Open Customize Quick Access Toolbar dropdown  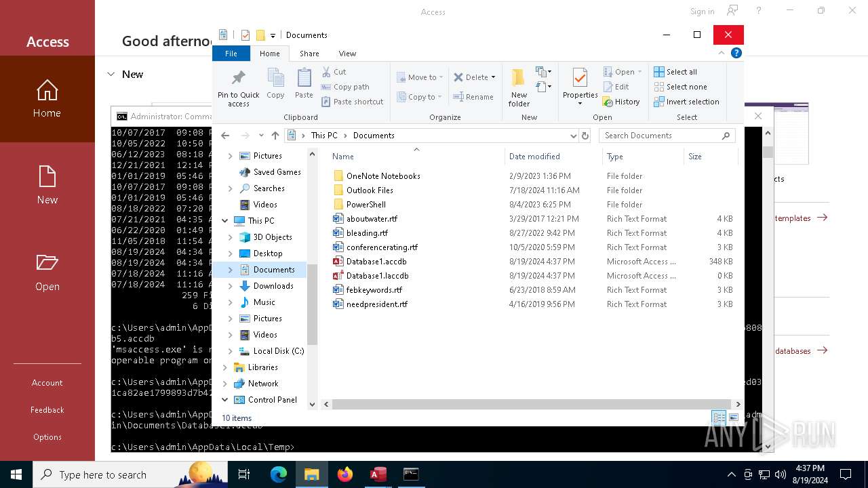tap(273, 35)
